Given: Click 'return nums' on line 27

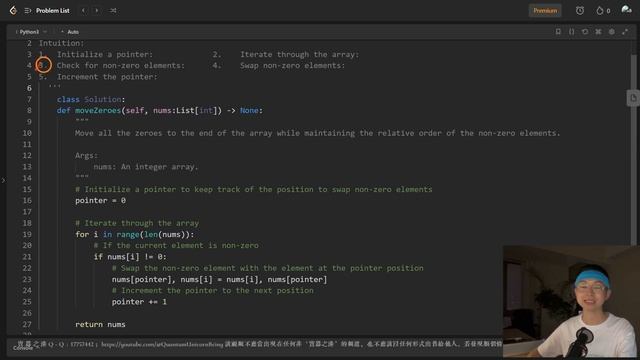Looking at the screenshot, I should click(100, 324).
